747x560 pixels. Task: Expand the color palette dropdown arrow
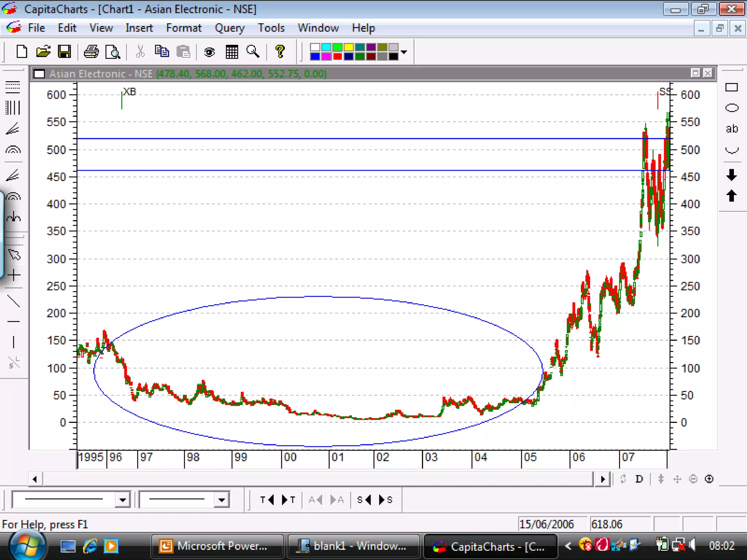pos(404,52)
